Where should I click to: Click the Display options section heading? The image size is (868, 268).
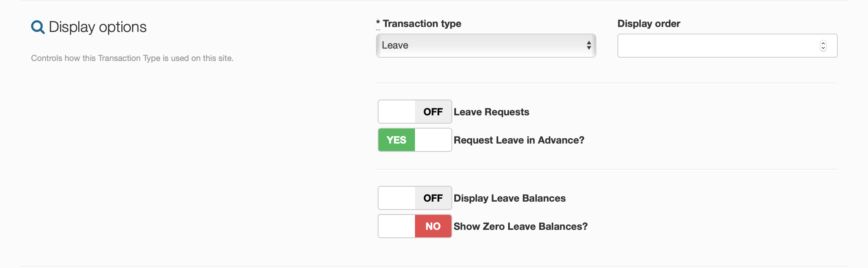pyautogui.click(x=98, y=27)
